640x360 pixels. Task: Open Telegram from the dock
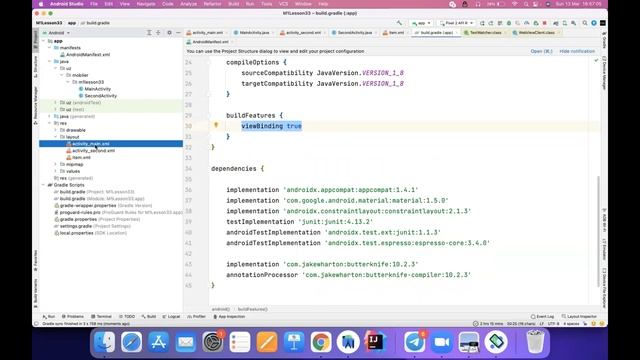415,342
